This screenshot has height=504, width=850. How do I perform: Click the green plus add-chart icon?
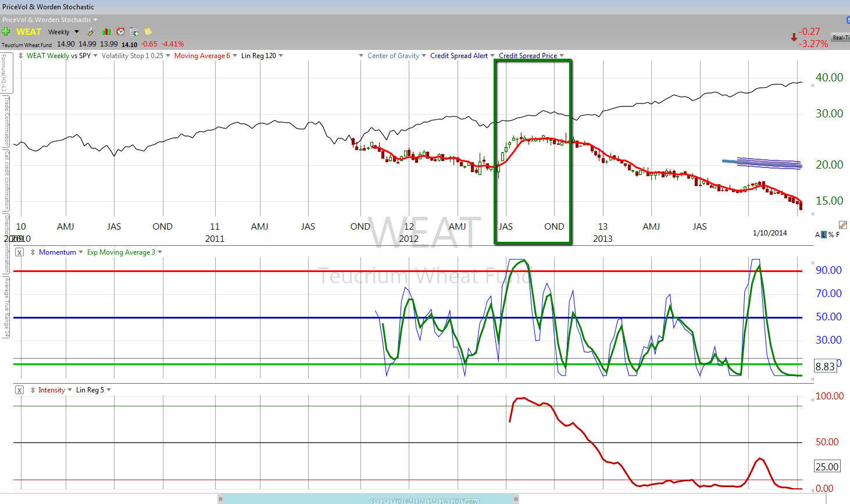(6, 32)
